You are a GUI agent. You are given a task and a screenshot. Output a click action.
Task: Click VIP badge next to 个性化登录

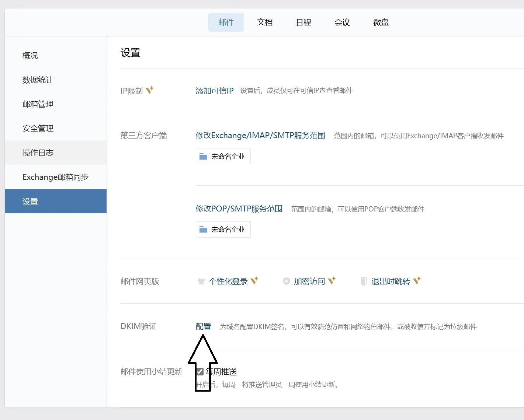[254, 281]
